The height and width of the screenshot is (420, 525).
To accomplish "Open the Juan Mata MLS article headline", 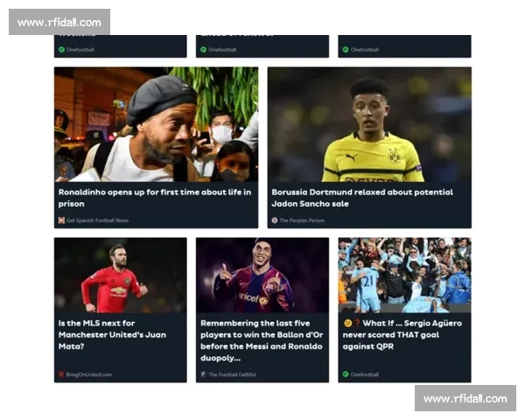I will [112, 334].
